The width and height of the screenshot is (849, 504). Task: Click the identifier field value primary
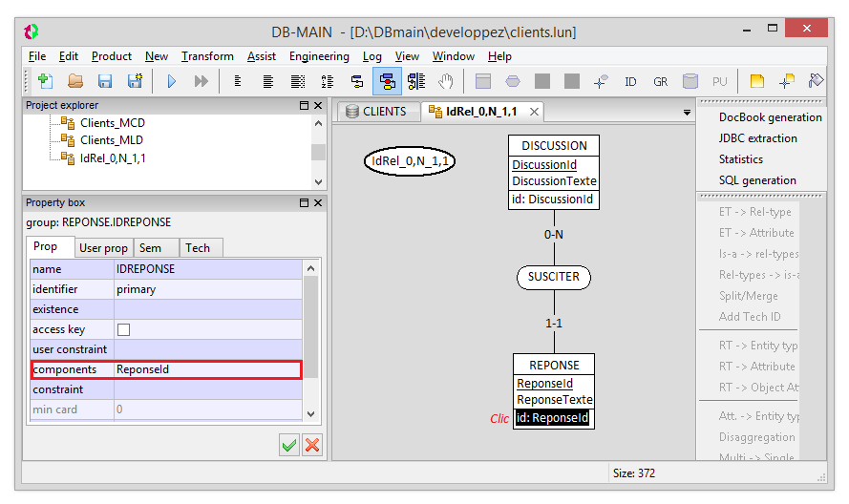pyautogui.click(x=208, y=289)
